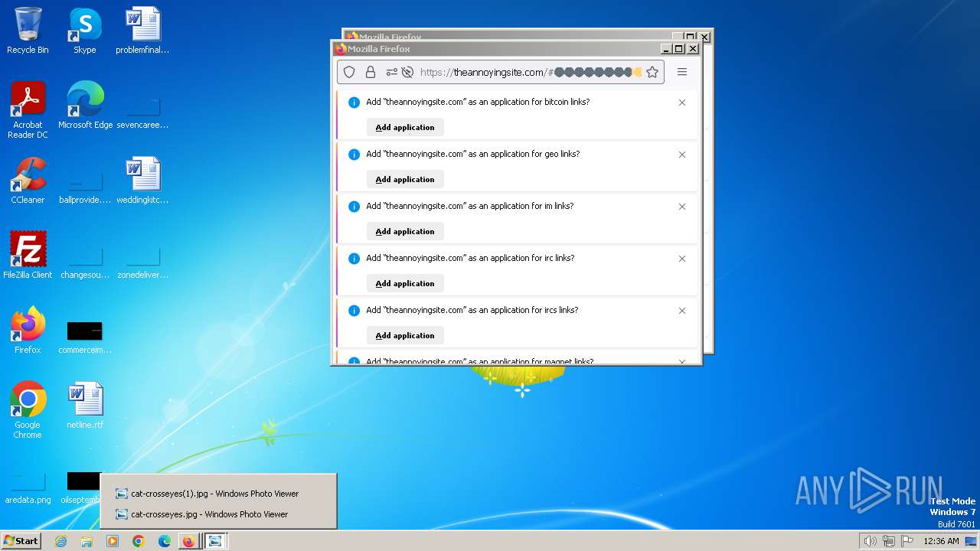Open the netline.rtf desktop document

[x=85, y=406]
